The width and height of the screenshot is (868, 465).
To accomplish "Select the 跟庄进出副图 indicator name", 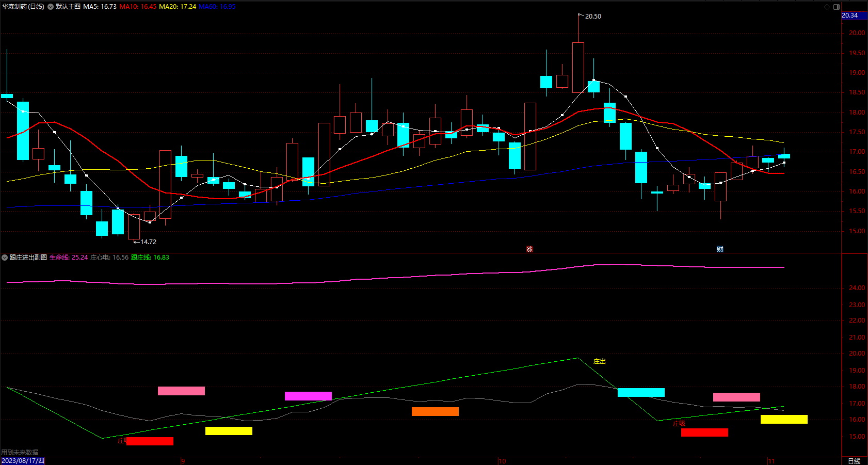I will pos(28,258).
